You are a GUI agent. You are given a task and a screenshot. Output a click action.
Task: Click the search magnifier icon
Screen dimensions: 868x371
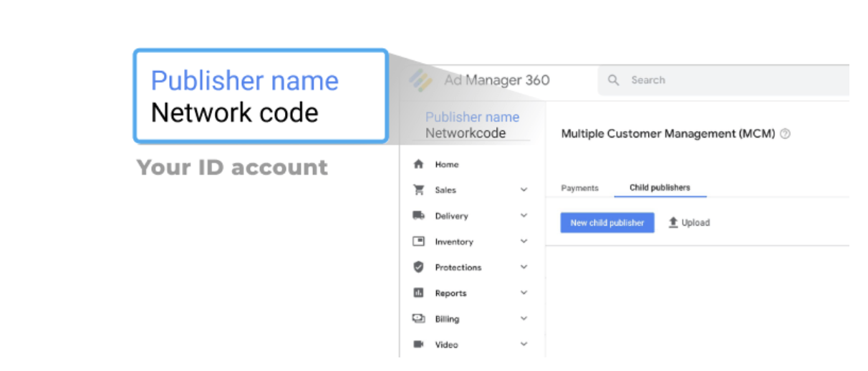(x=614, y=80)
